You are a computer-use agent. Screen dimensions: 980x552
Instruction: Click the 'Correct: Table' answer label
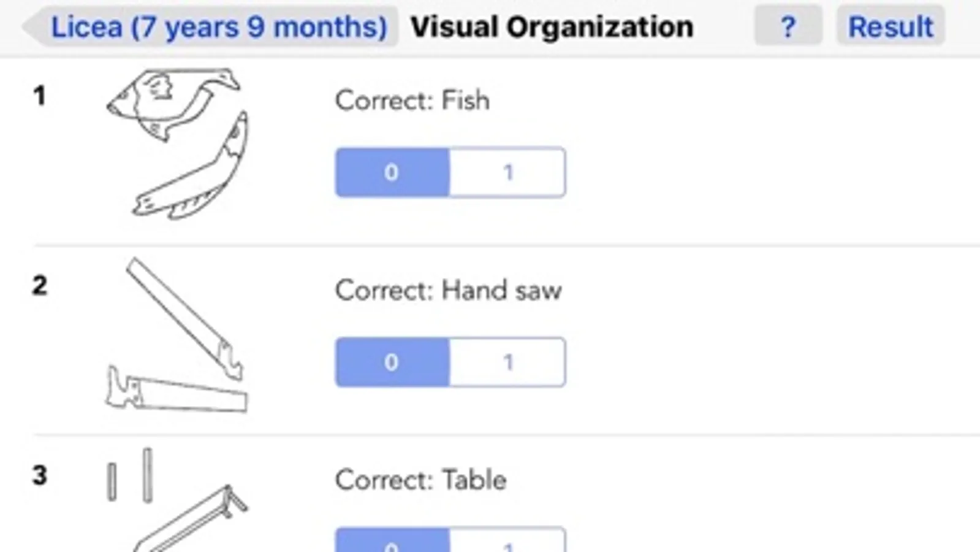coord(420,480)
